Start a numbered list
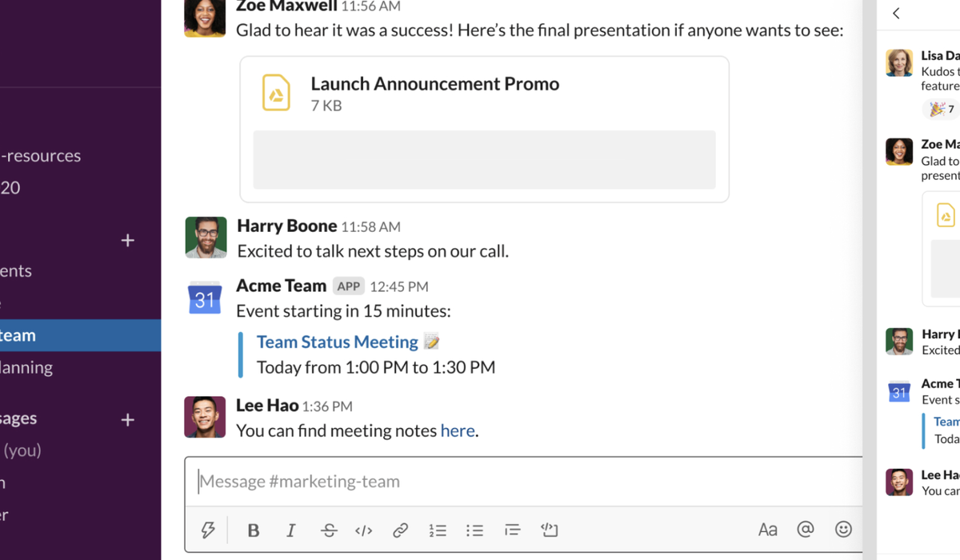Image resolution: width=960 pixels, height=560 pixels. 438,530
